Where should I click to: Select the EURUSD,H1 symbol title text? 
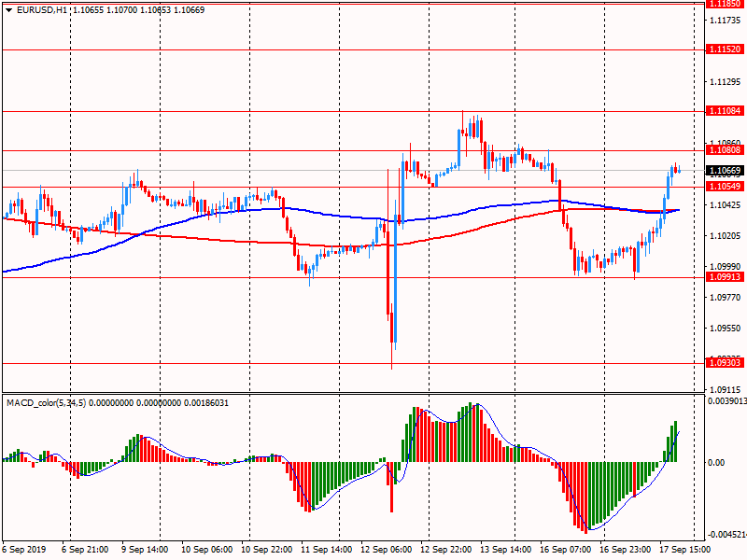[x=42, y=10]
